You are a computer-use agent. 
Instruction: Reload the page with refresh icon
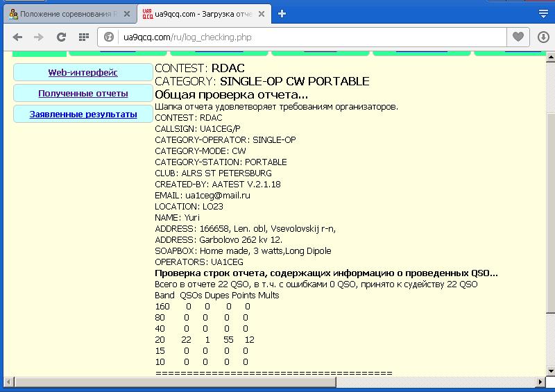[61, 37]
